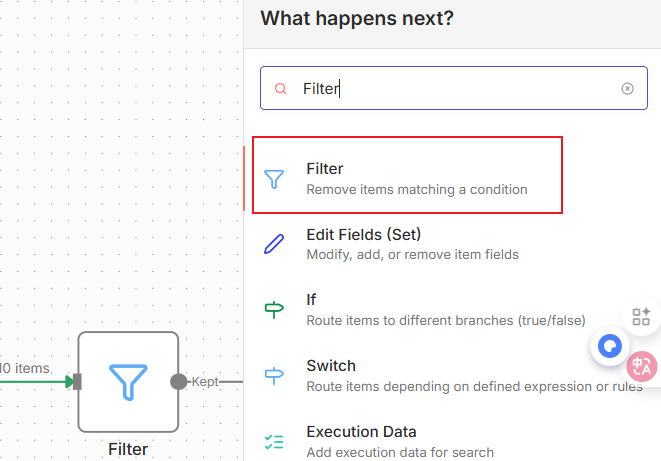
Task: Pick the If description 'Route items to different branches'
Action: (445, 320)
